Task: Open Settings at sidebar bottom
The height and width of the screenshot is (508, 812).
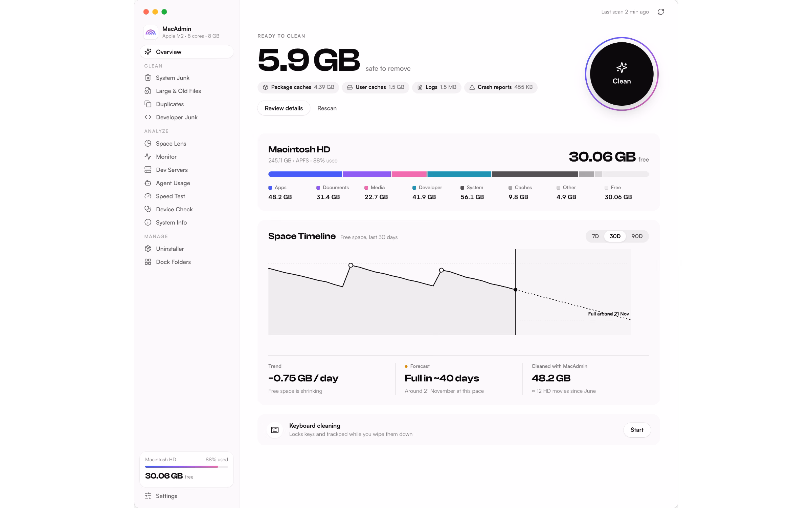Action: pos(186,496)
